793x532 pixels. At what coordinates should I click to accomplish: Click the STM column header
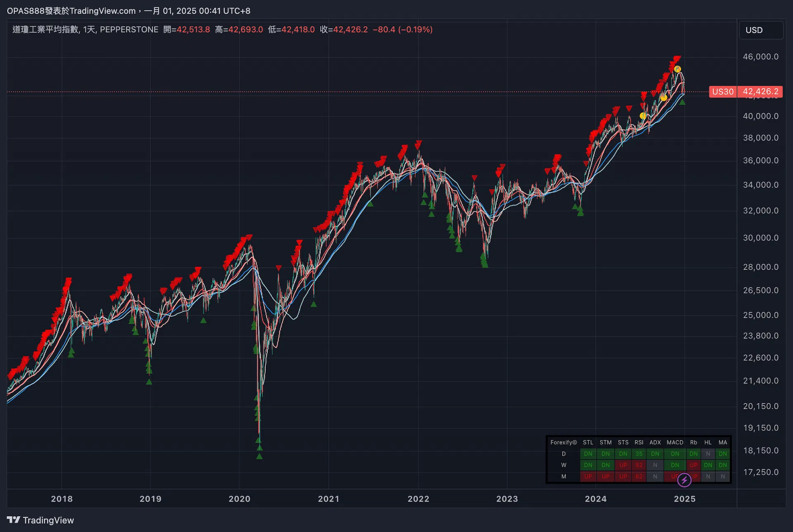pyautogui.click(x=605, y=442)
